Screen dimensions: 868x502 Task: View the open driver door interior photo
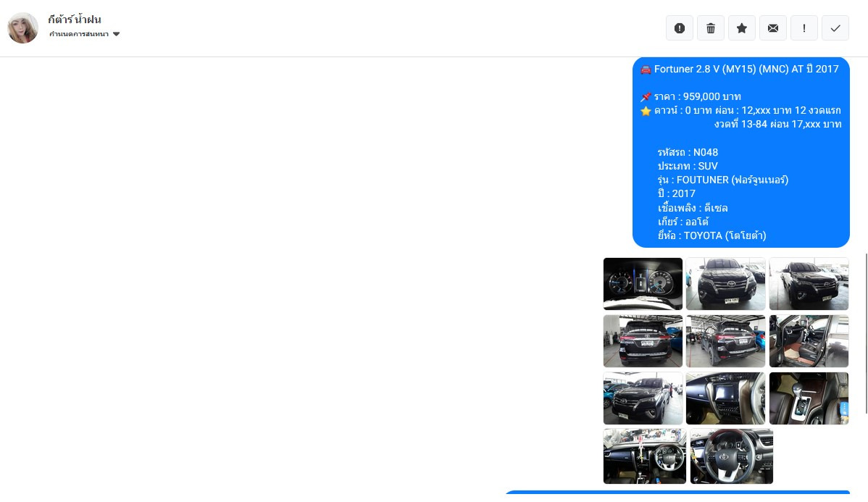809,341
